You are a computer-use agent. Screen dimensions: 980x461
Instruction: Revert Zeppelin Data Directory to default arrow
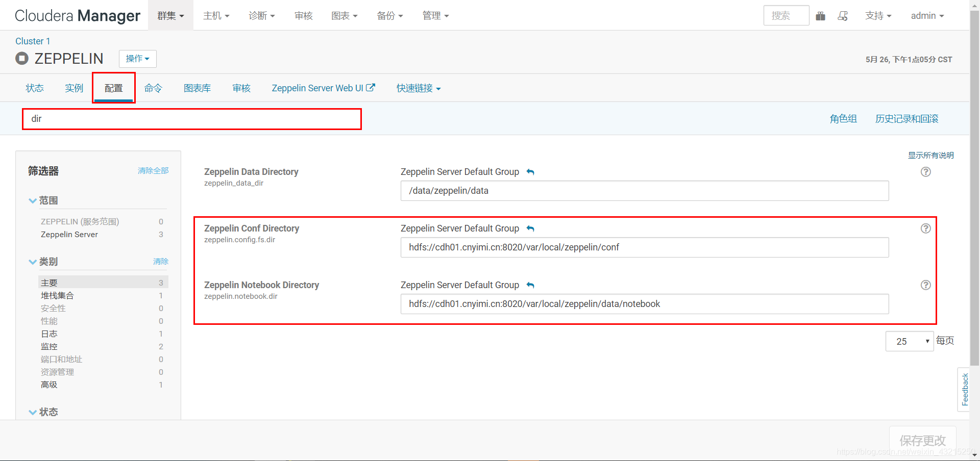click(530, 172)
